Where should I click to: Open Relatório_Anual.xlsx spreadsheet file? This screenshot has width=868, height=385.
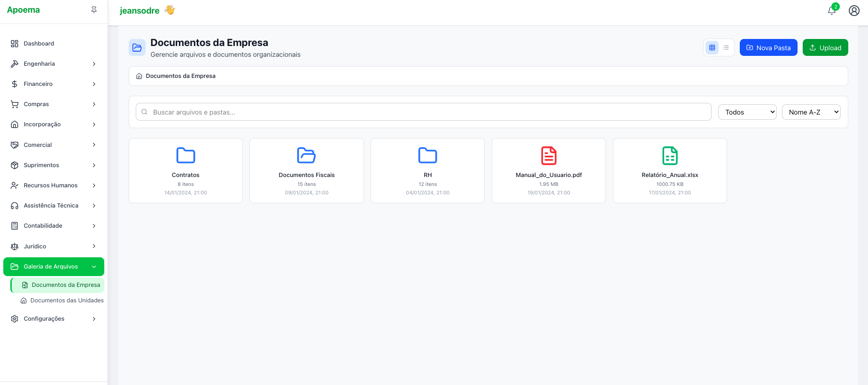click(x=670, y=170)
